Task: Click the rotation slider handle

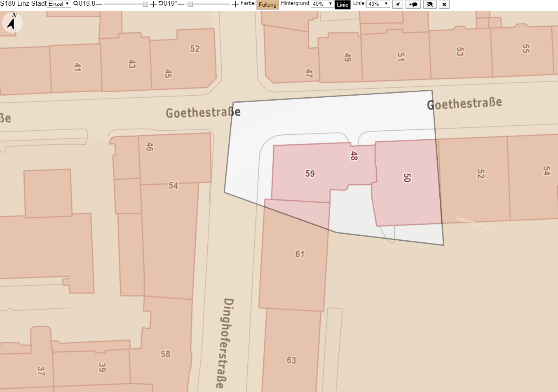Action: [190, 4]
